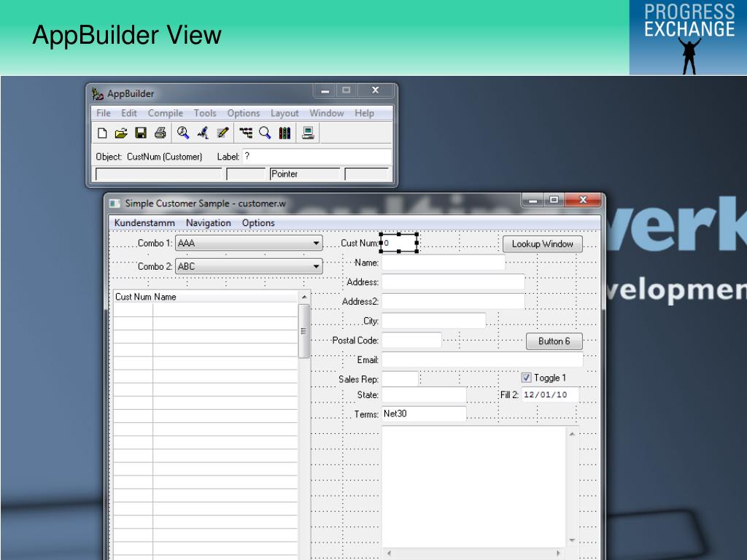Open the Tools menu
Screen dimensions: 747x560
coord(205,113)
